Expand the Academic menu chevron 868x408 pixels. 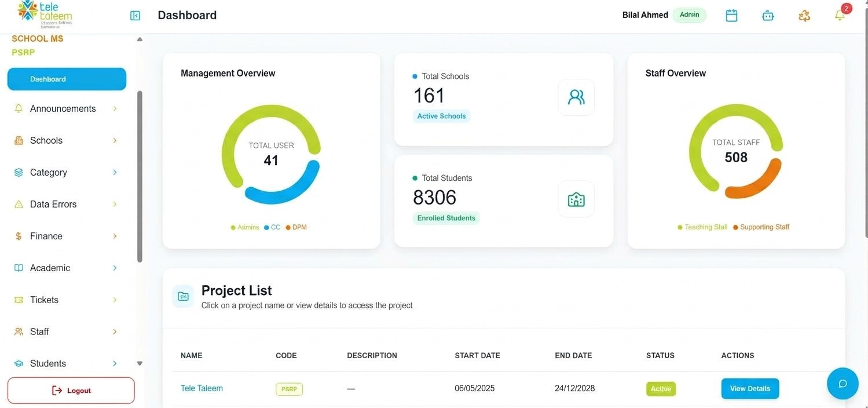pos(115,268)
